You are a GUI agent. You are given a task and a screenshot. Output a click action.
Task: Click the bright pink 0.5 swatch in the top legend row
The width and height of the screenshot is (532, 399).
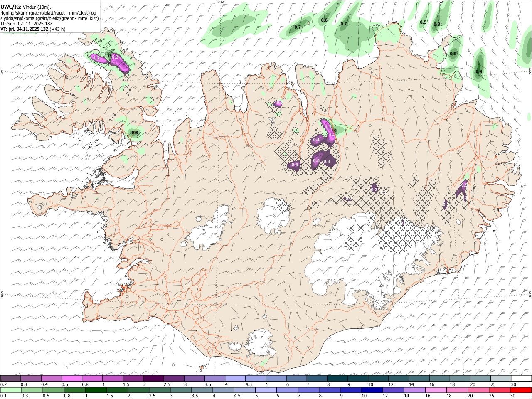pyautogui.click(x=71, y=379)
